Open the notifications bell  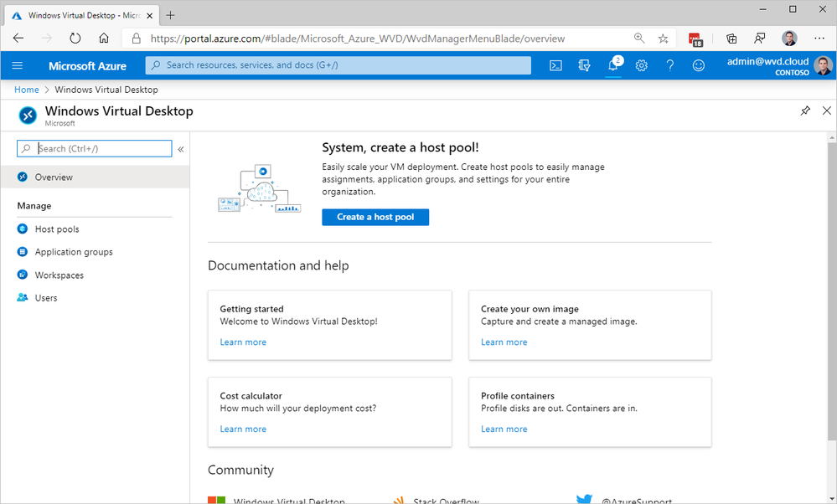point(613,65)
